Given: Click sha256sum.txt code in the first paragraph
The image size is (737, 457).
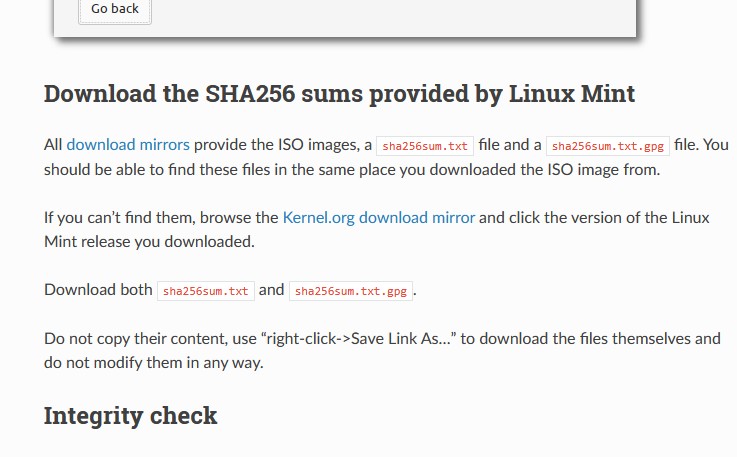Looking at the screenshot, I should point(425,146).
